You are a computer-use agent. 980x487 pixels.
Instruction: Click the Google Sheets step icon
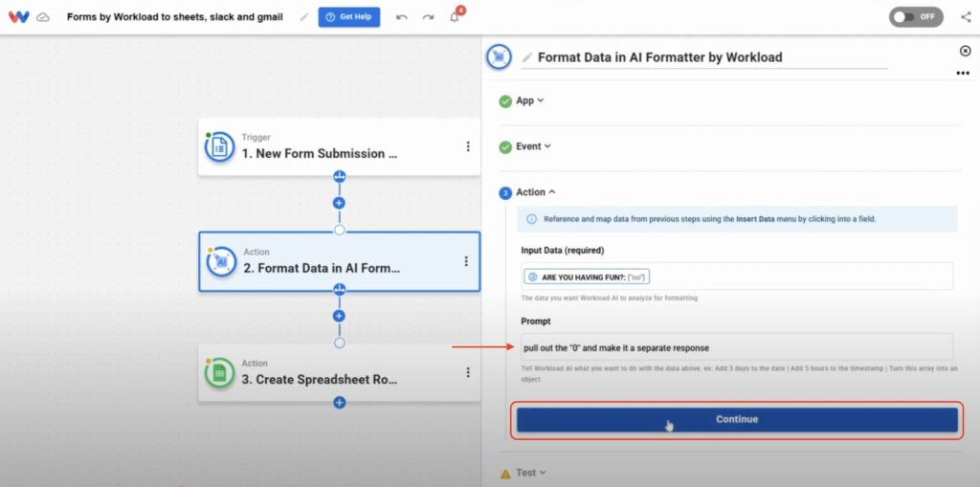[x=219, y=373]
